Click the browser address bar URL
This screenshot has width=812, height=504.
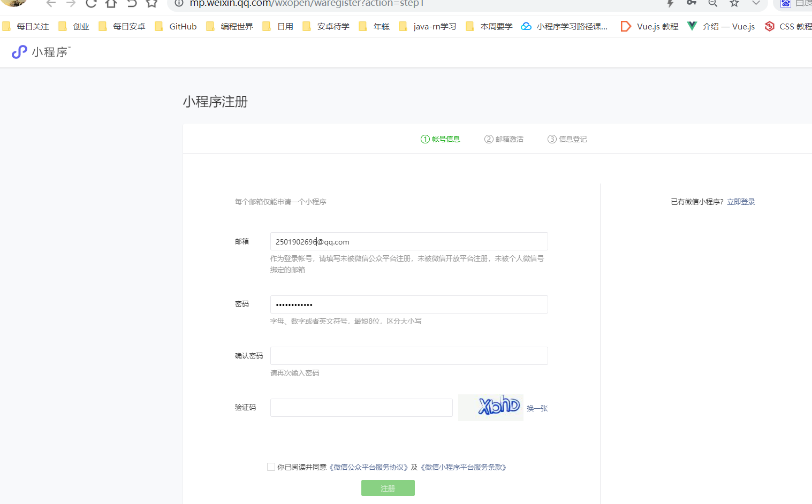click(x=307, y=3)
